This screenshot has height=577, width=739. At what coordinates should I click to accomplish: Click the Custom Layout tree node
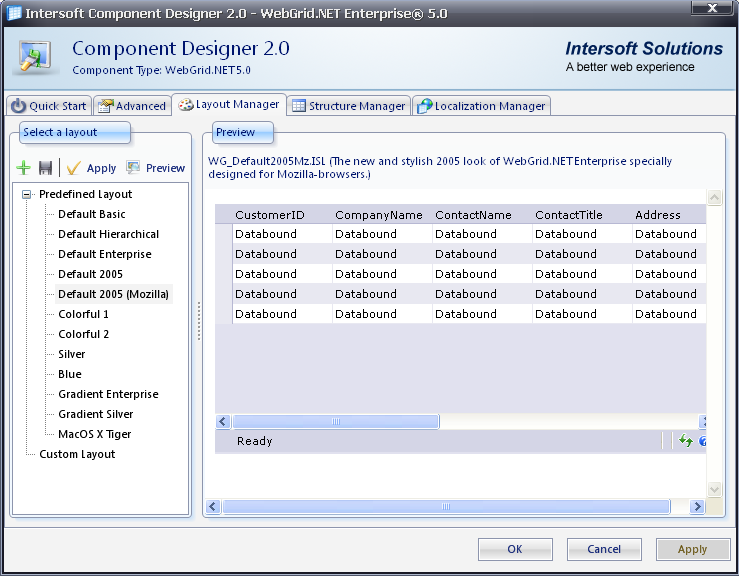[x=77, y=454]
